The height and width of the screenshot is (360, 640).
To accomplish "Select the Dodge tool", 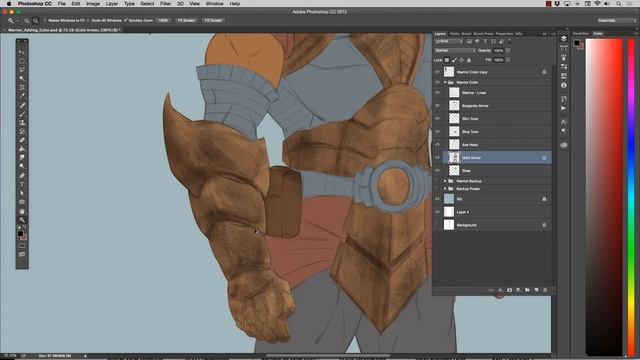I will 22,167.
